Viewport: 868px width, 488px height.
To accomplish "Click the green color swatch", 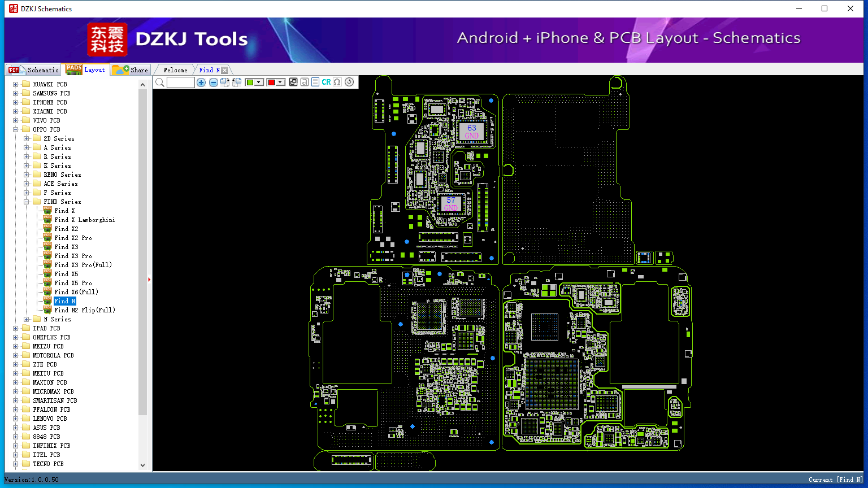I will click(250, 82).
